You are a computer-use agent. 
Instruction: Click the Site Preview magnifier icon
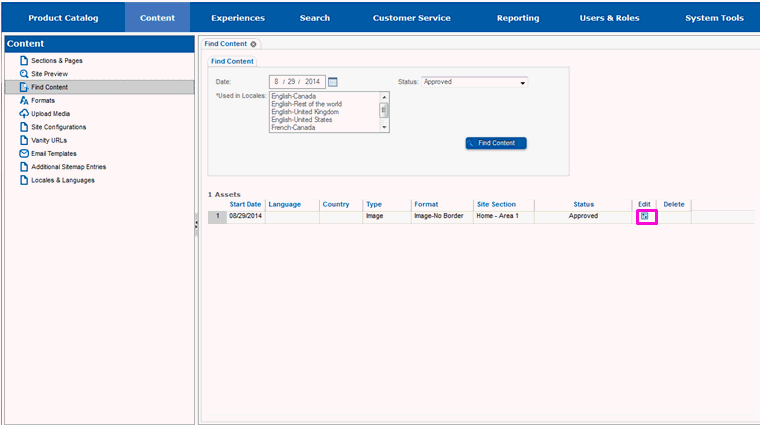(24, 74)
